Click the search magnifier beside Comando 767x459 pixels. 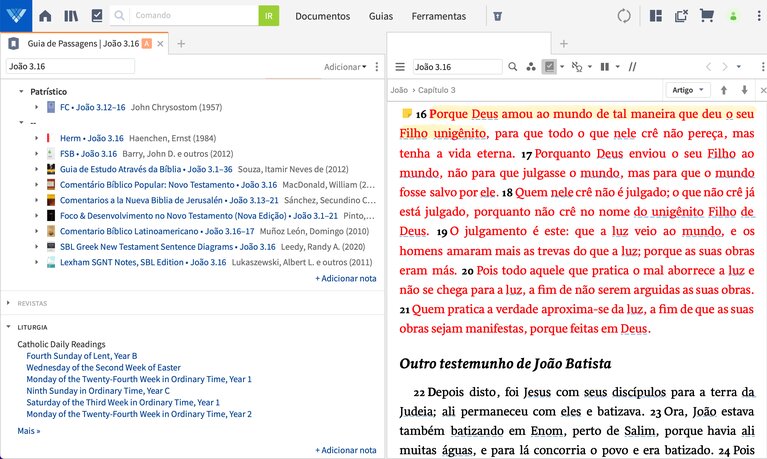click(x=119, y=16)
